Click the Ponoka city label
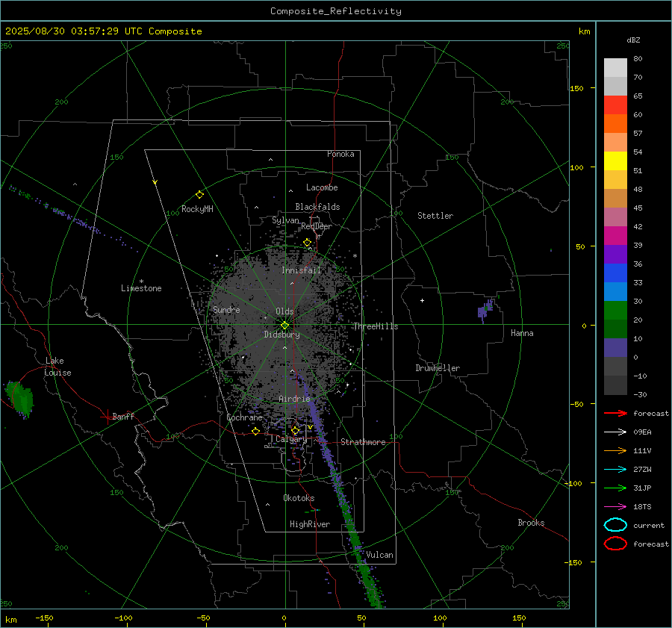The height and width of the screenshot is (628, 672). pos(340,154)
